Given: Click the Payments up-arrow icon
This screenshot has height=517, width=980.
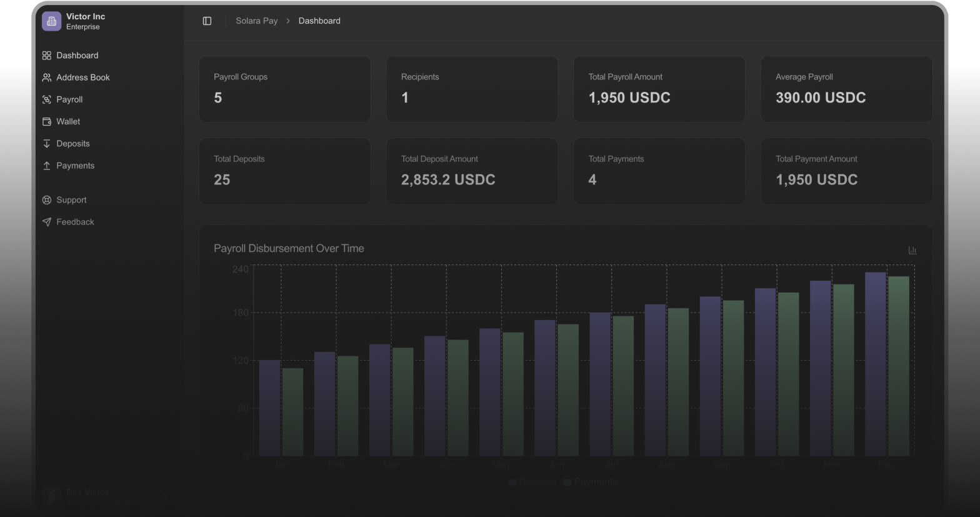Looking at the screenshot, I should 47,166.
